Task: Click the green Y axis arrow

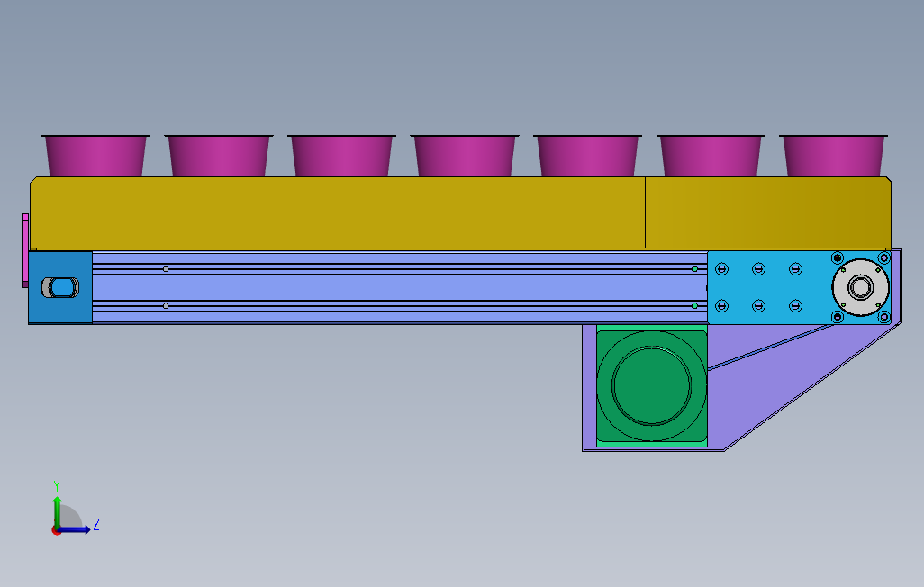Action: pos(57,511)
